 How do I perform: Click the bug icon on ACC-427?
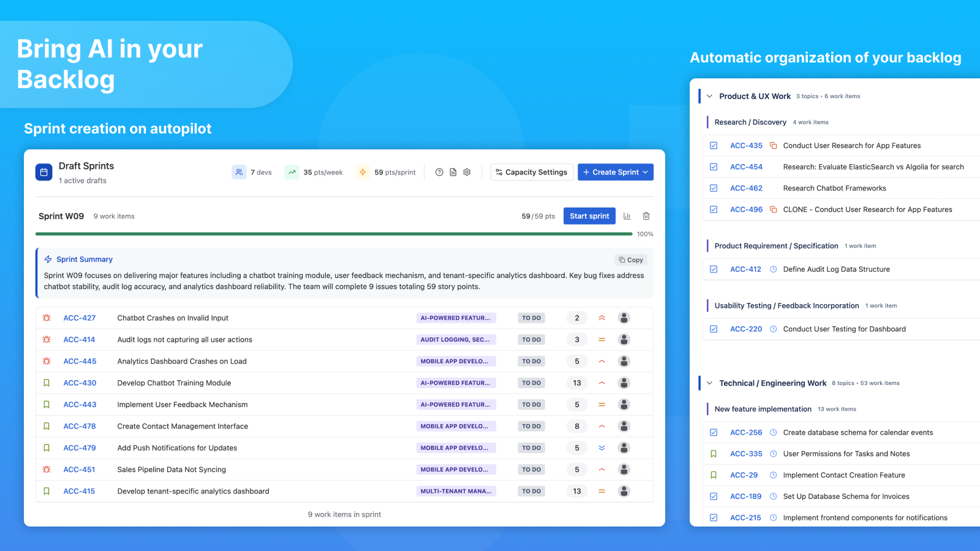click(46, 318)
